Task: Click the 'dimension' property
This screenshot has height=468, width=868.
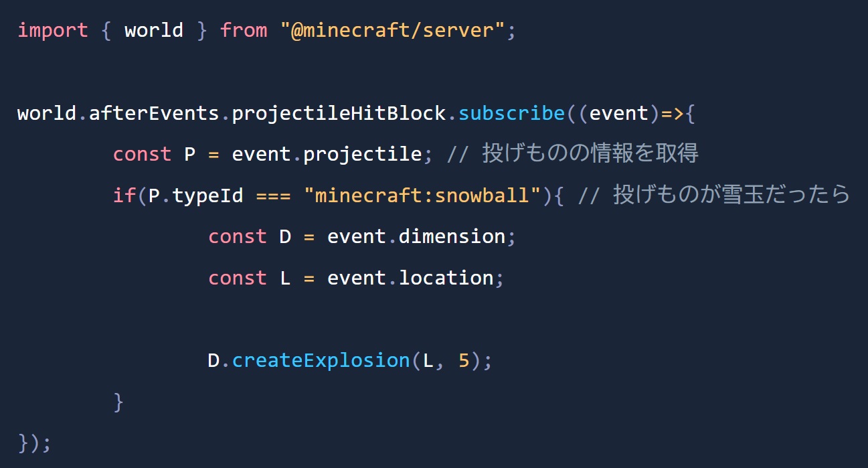Action: (x=452, y=236)
